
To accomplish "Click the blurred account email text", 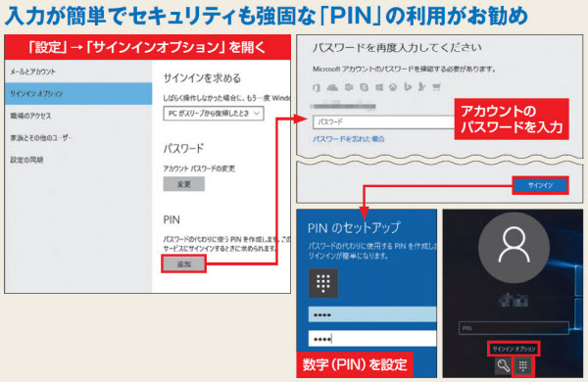I will 344,106.
